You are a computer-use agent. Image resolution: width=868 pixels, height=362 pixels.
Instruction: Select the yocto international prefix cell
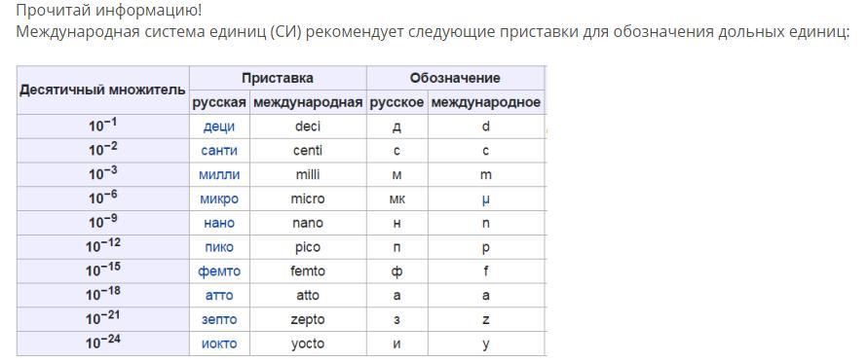(x=308, y=344)
